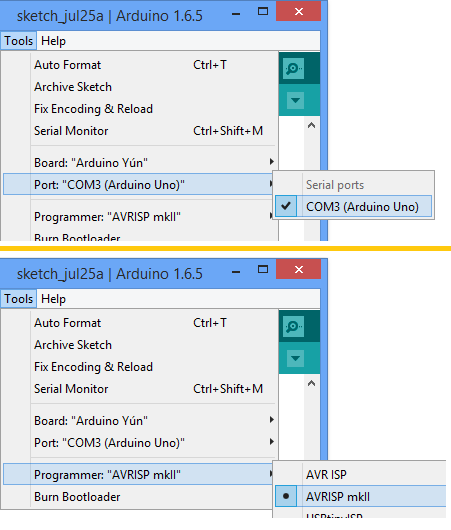The height and width of the screenshot is (530, 451).
Task: Maximize the upper Arduino window
Action: click(x=263, y=11)
